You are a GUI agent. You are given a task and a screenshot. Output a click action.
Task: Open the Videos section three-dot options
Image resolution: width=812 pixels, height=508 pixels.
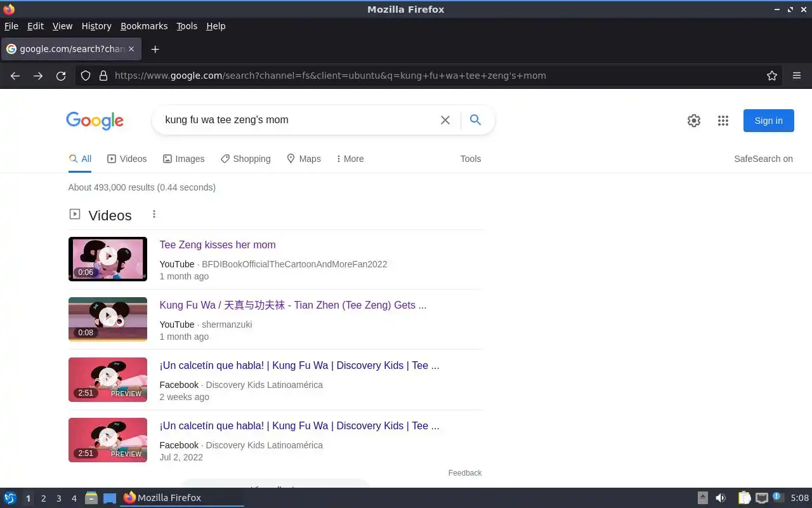154,215
